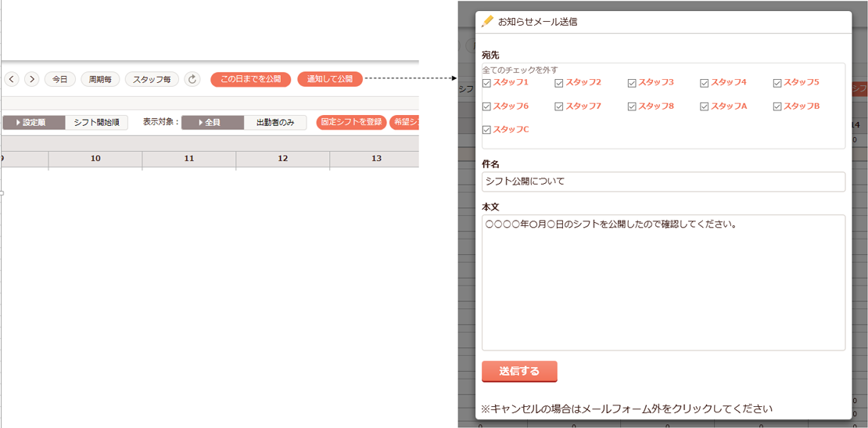The image size is (868, 428).
Task: Click the next period arrow icon
Action: tap(31, 79)
